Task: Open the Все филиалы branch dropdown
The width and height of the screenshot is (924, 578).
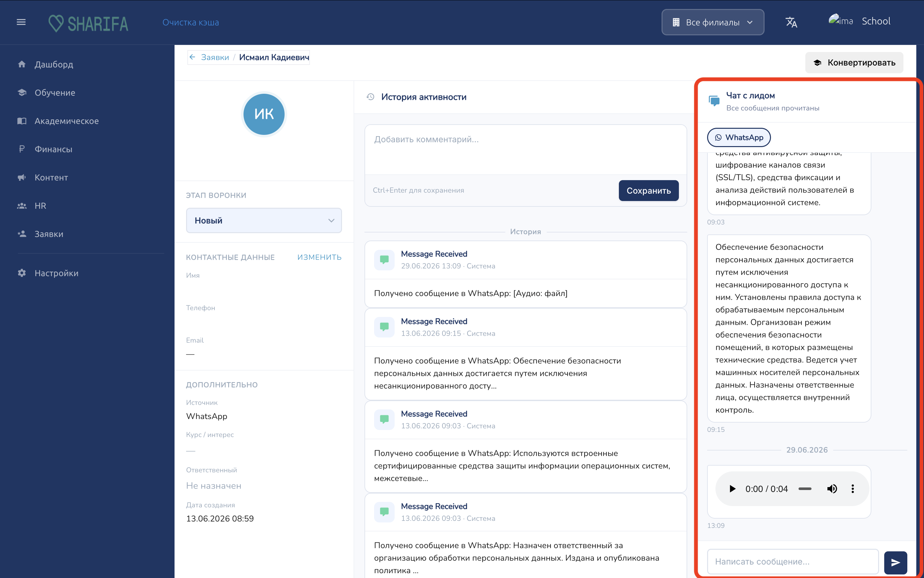Action: (713, 22)
